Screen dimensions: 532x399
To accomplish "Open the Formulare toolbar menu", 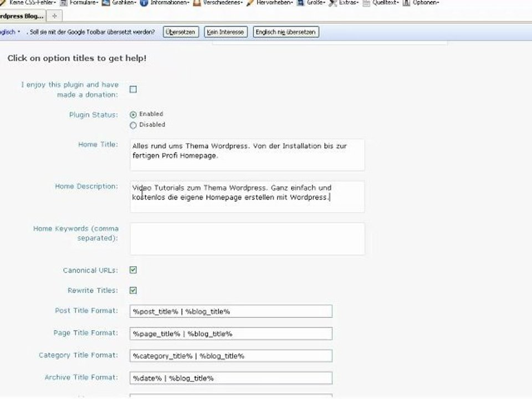I will [79, 3].
